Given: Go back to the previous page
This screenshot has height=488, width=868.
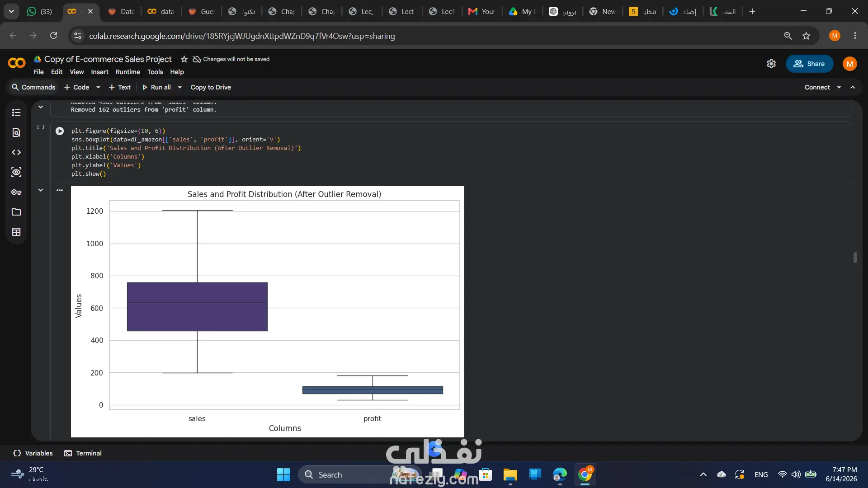Looking at the screenshot, I should click(13, 36).
